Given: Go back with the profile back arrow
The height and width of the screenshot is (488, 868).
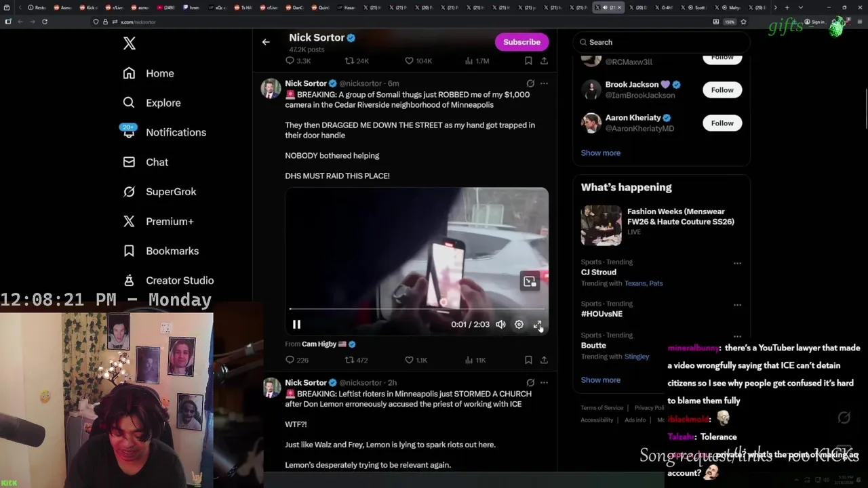Looking at the screenshot, I should 266,42.
